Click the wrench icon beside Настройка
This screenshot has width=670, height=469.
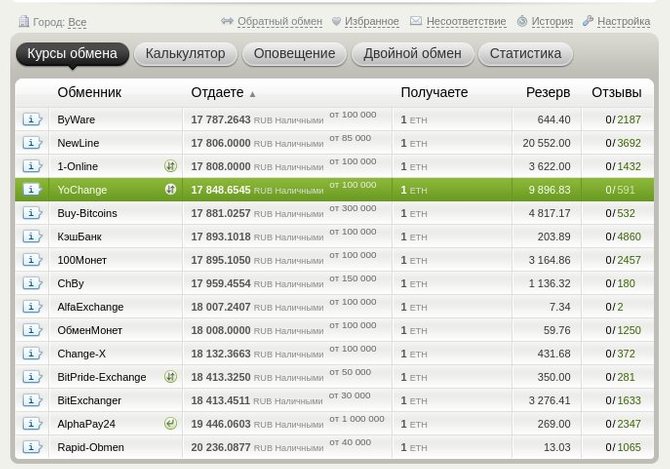pos(588,21)
